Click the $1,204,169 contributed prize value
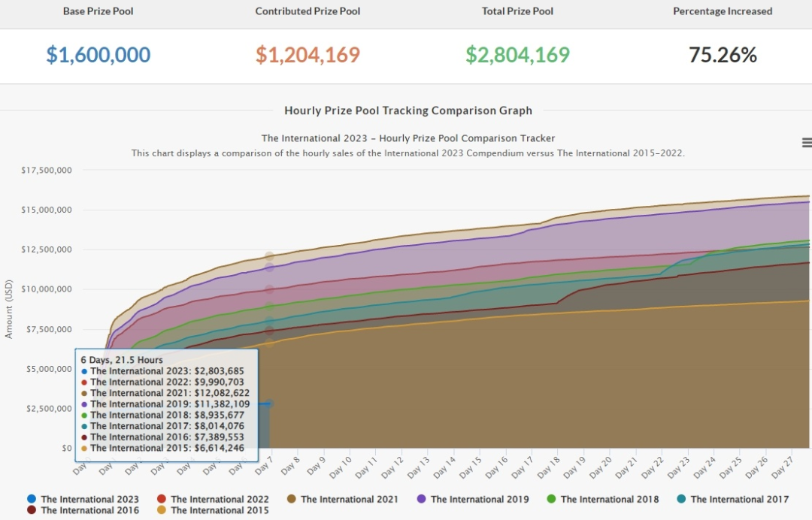This screenshot has width=812, height=520. [x=308, y=55]
